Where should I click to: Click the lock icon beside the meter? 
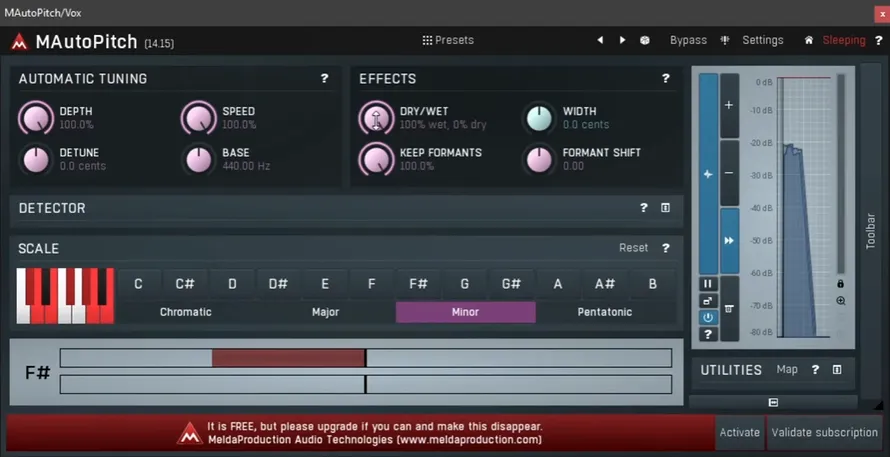[x=841, y=284]
